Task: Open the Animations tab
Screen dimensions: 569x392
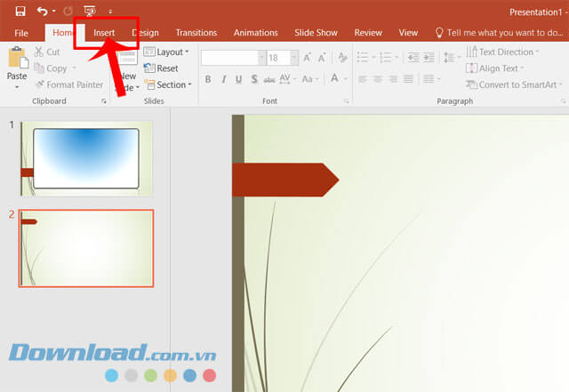Action: [255, 33]
